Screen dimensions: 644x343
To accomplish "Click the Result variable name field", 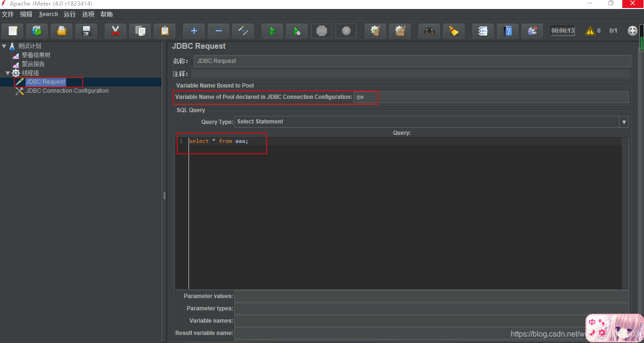I will (x=431, y=333).
